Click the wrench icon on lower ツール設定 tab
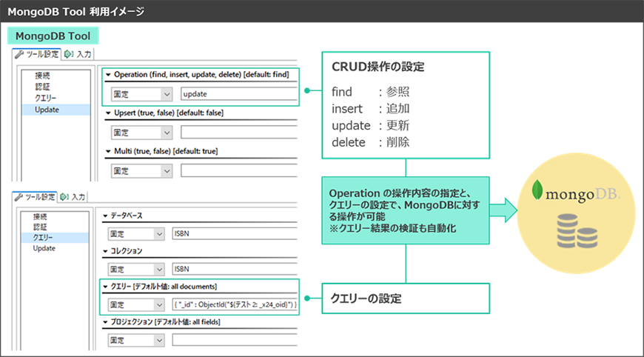Image resolution: width=644 pixels, height=357 pixels. [19, 197]
